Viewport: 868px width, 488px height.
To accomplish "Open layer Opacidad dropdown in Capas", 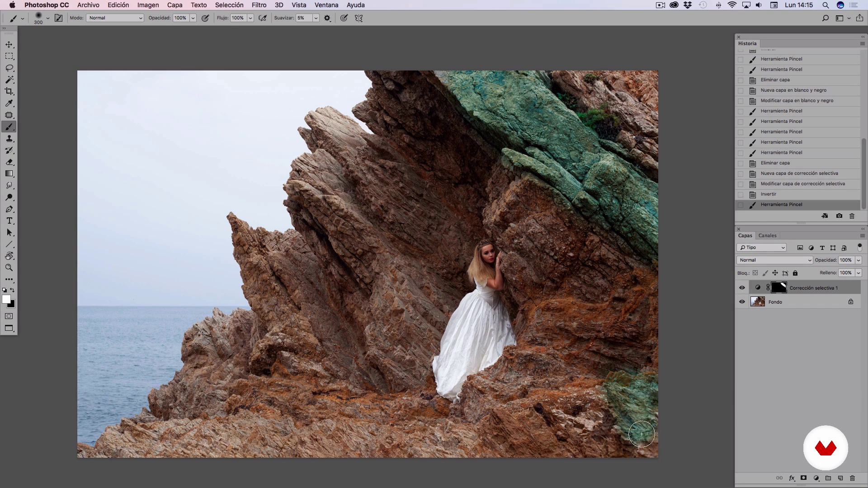I will (859, 260).
